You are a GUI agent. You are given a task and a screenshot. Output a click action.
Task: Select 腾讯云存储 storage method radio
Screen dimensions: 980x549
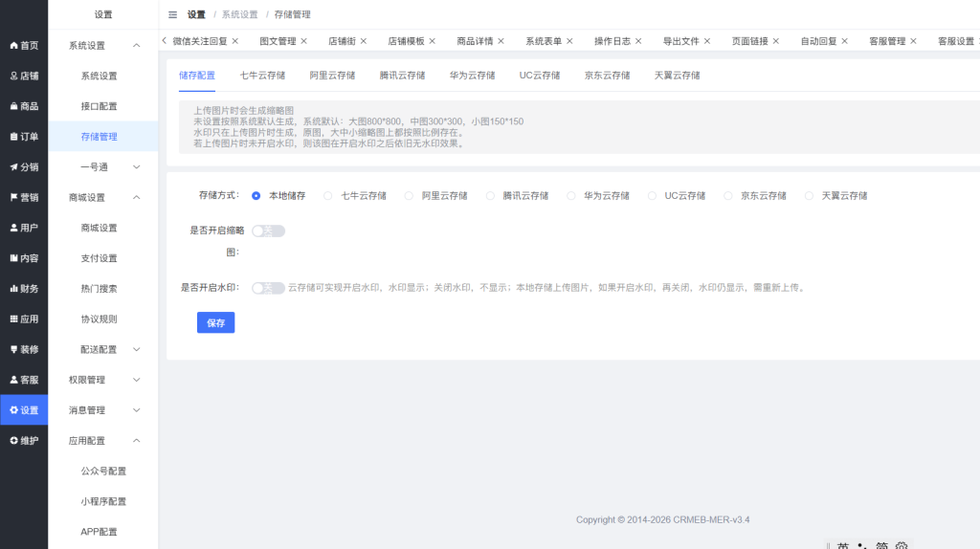490,196
